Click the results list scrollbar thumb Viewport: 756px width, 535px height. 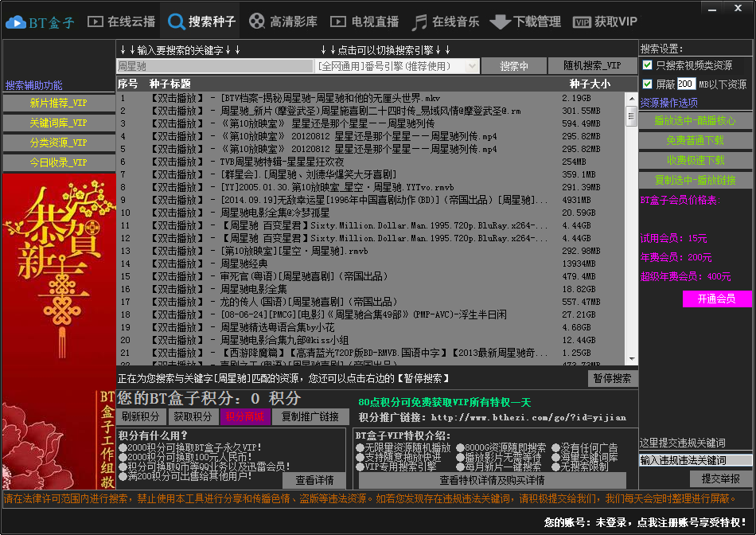(632, 115)
